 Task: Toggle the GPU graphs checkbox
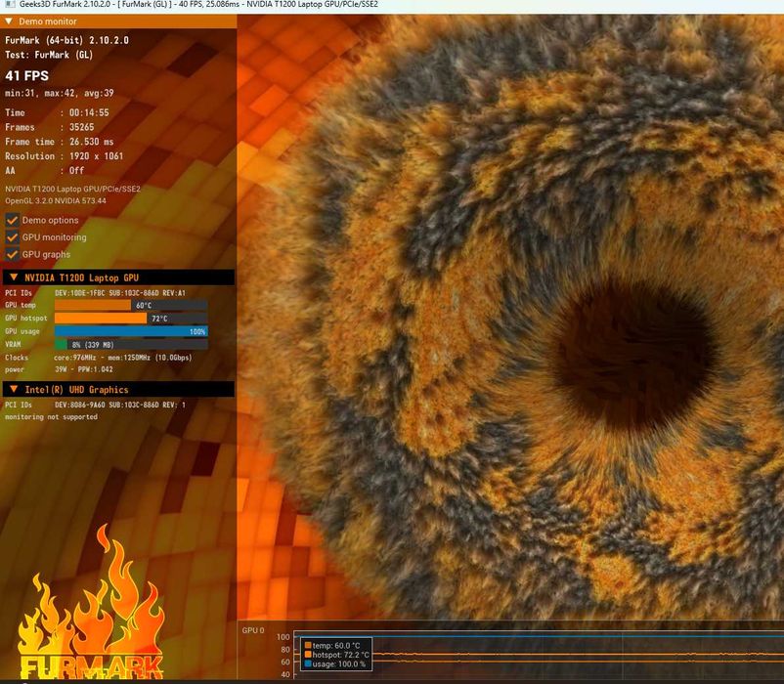coord(13,254)
